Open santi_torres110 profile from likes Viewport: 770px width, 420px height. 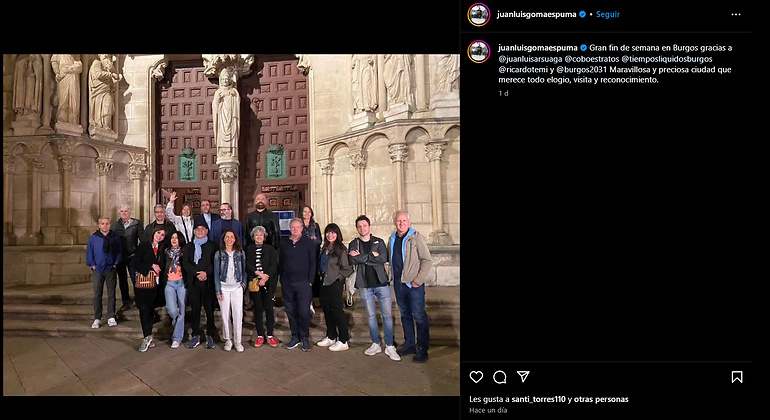click(539, 399)
